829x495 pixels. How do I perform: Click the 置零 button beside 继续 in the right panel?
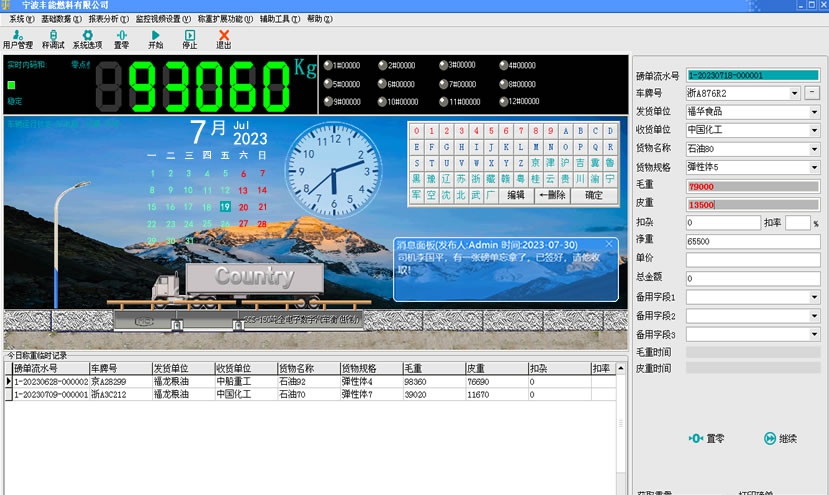[x=706, y=438]
